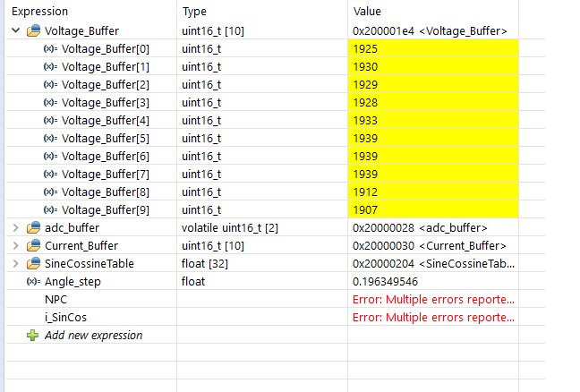Click the highlighted value 1925
580x392 pixels.
point(365,49)
